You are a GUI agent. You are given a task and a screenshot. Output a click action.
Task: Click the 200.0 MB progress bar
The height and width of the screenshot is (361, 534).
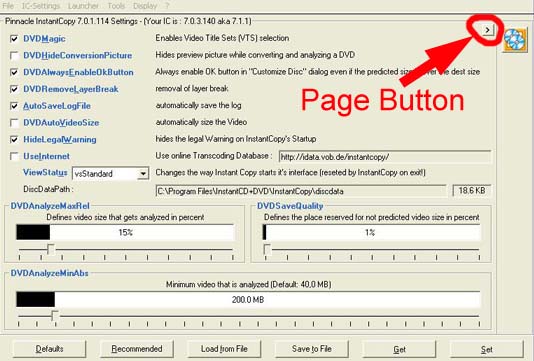point(248,300)
